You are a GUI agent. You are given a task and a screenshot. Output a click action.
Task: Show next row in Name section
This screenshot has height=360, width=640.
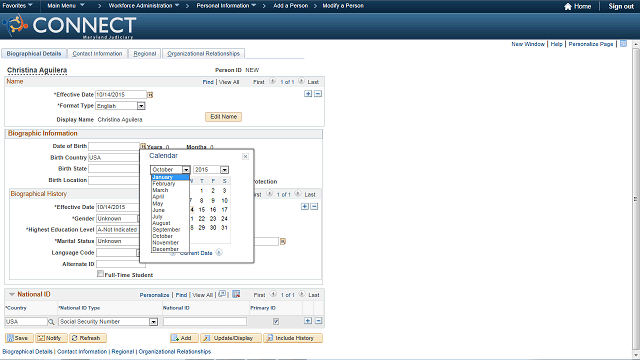pyautogui.click(x=301, y=81)
